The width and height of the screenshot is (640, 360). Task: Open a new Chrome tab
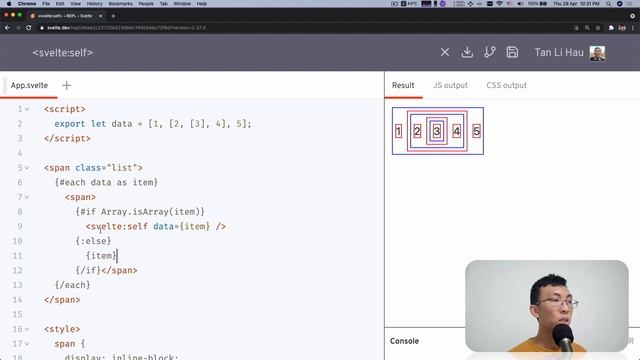pyautogui.click(x=113, y=16)
